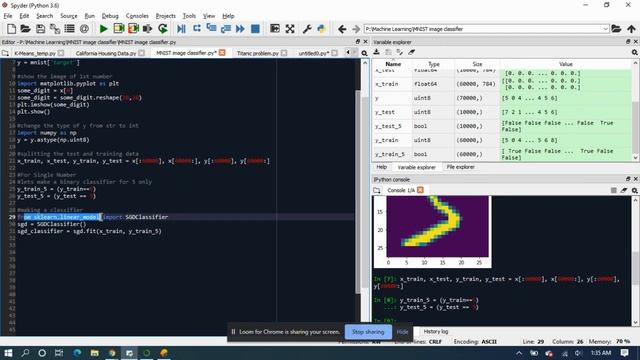Run the selection or current line

148,29
